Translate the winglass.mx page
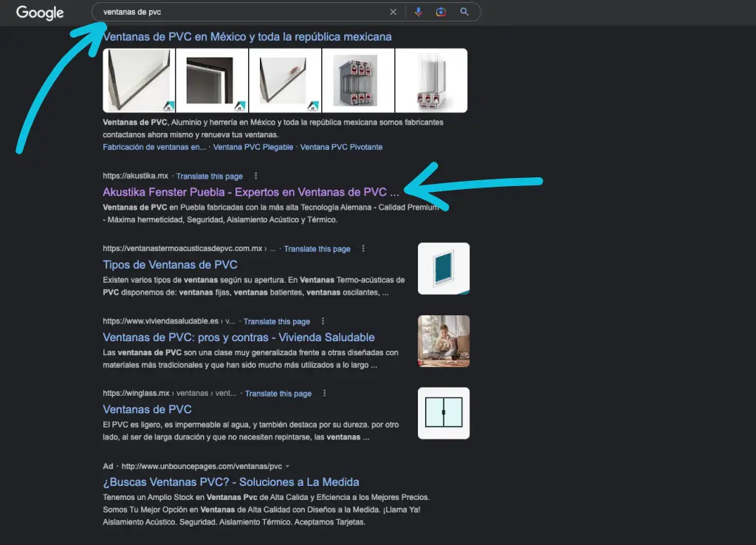 pos(278,394)
